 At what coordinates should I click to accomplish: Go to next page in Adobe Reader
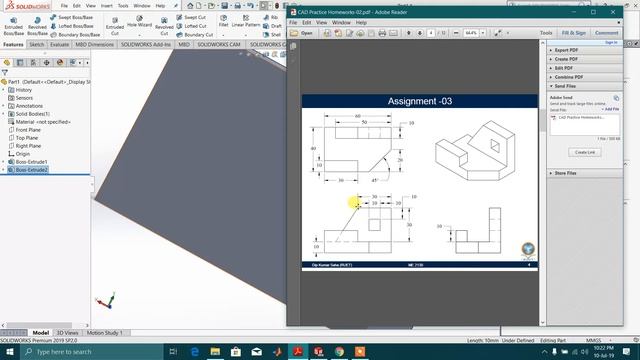click(x=420, y=33)
